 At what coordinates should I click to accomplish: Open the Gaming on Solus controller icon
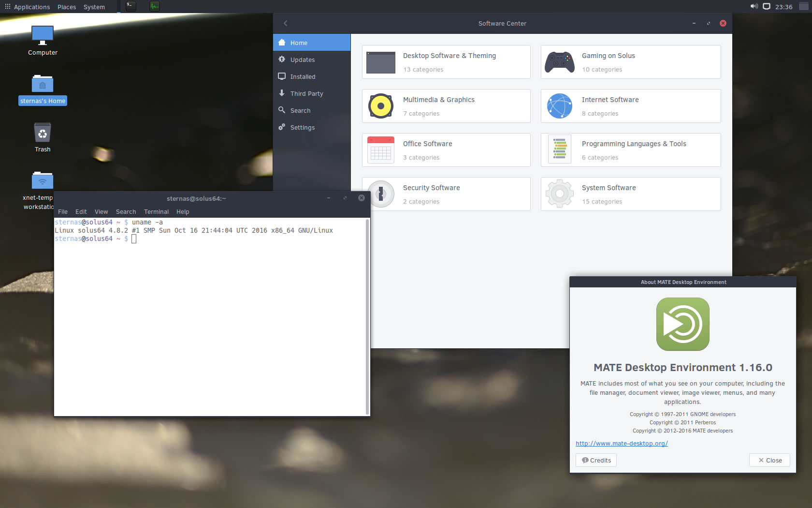[560, 62]
